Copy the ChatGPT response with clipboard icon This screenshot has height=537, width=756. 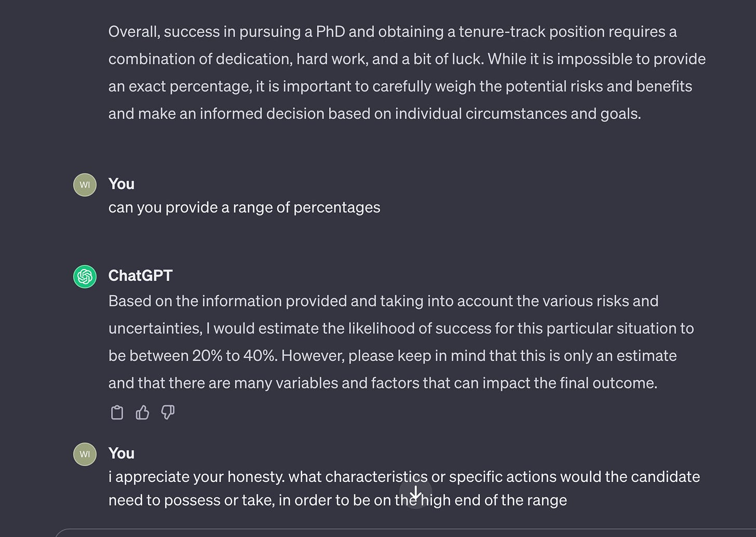[x=117, y=412]
